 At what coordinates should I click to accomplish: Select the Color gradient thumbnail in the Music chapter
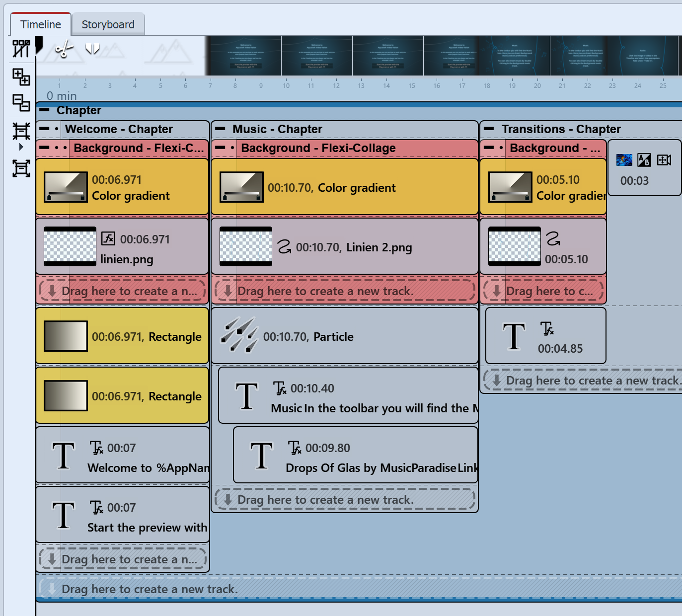[x=241, y=187]
